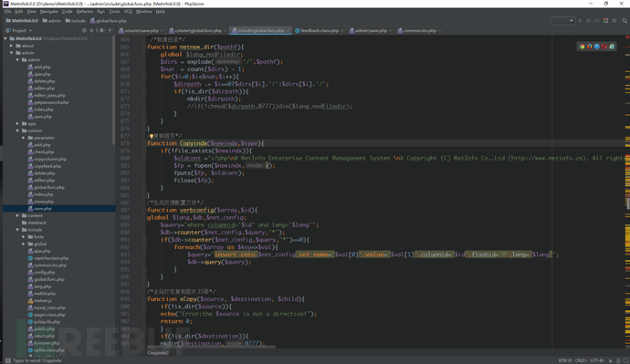Screen dimensions: 630x364
Task: Click the fold marker at line 865
Action: pos(144,47)
